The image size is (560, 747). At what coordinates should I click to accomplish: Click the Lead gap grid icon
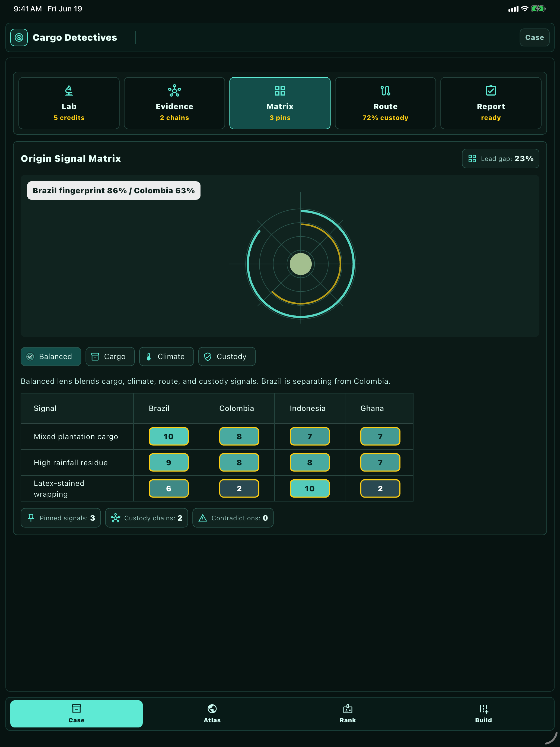[x=472, y=159]
